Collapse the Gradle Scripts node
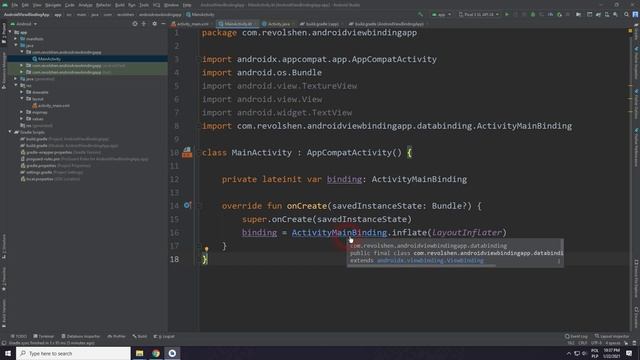 [10, 132]
